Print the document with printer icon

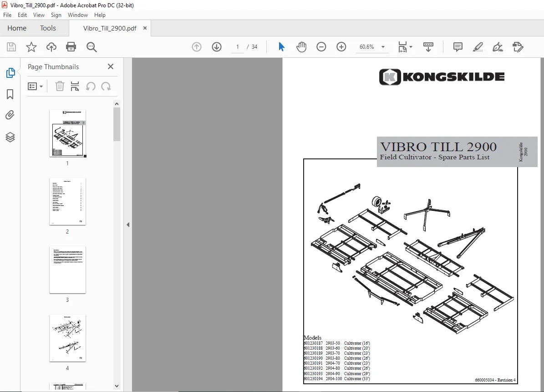pos(71,47)
